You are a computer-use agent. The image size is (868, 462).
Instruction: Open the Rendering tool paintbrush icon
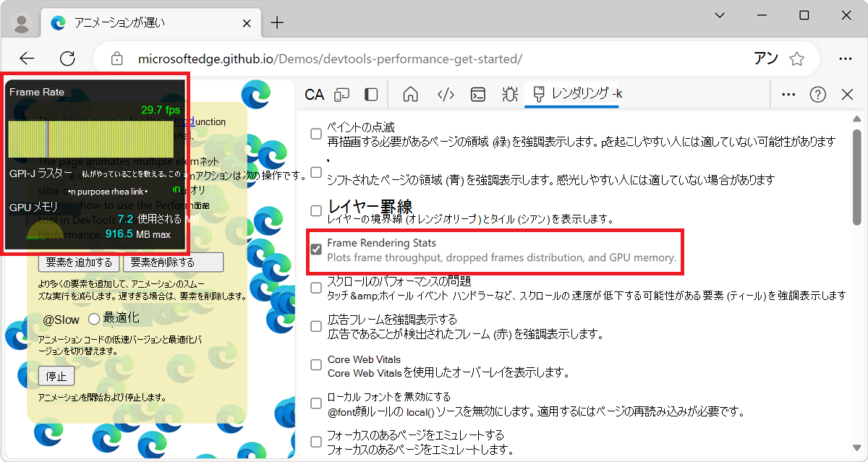(x=539, y=94)
